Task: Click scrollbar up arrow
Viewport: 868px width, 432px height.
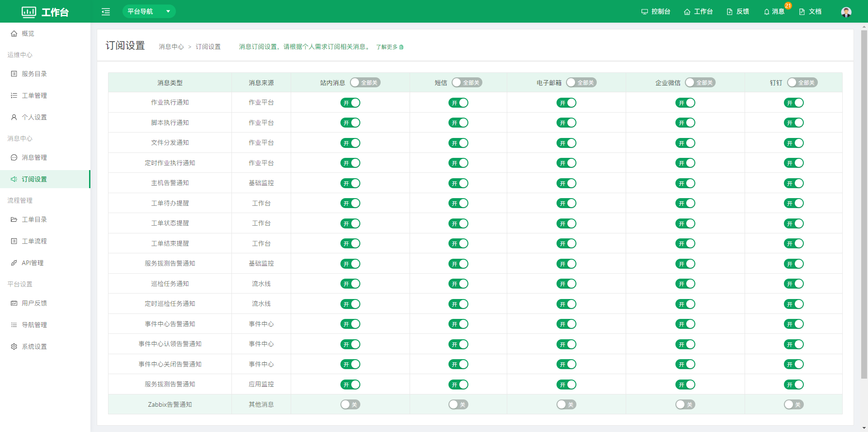Action: click(x=864, y=27)
